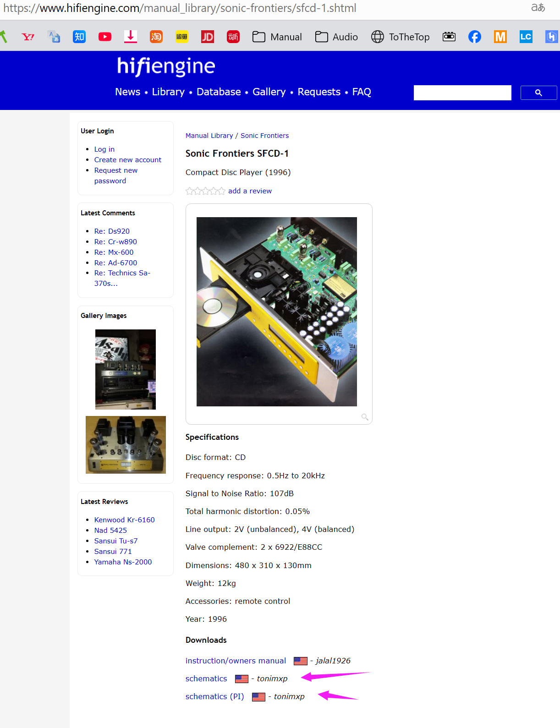Open the YouTube bookmark icon

(x=105, y=37)
